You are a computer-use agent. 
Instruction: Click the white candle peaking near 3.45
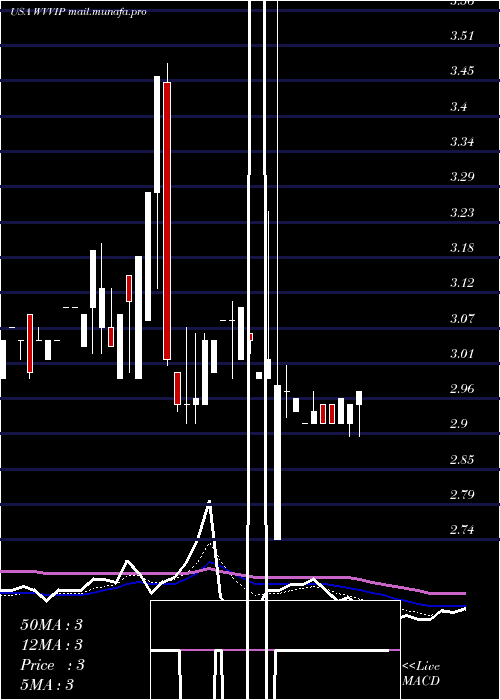[x=157, y=134]
